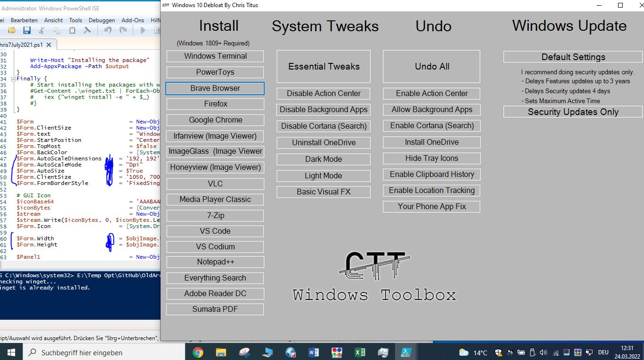Viewport: 644px width, 360px height.
Task: Open Chrome from the taskbar
Action: 197,352
